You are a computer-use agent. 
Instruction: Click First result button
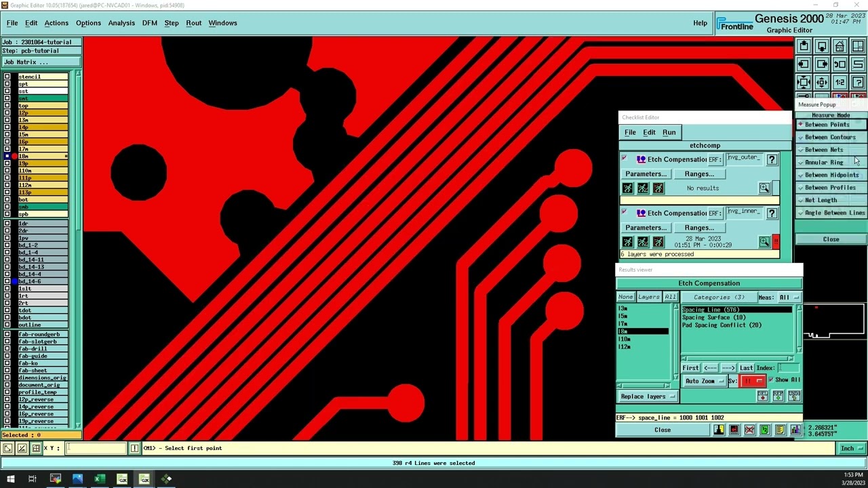click(x=690, y=368)
